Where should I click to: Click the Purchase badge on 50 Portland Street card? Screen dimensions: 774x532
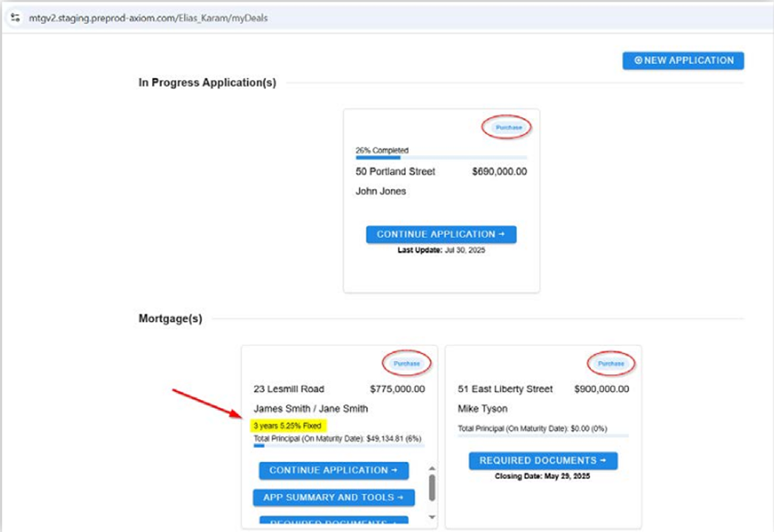[x=509, y=128]
